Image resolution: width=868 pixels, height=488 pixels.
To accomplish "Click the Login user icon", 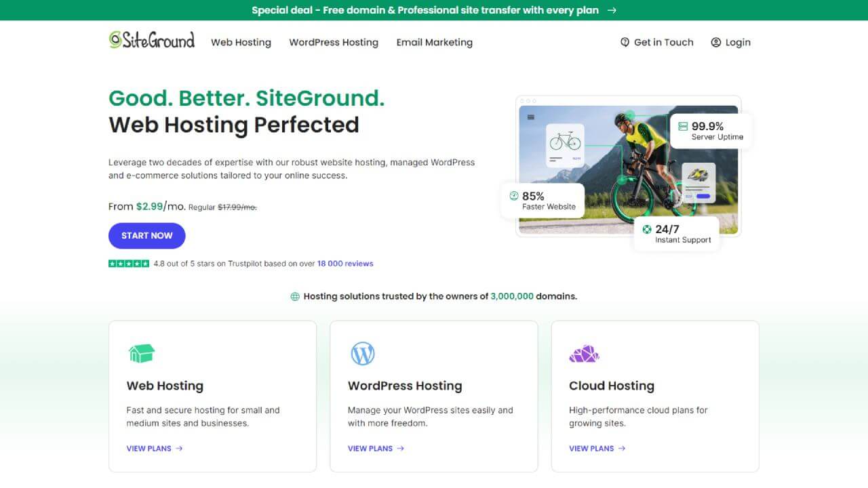I will pos(716,42).
